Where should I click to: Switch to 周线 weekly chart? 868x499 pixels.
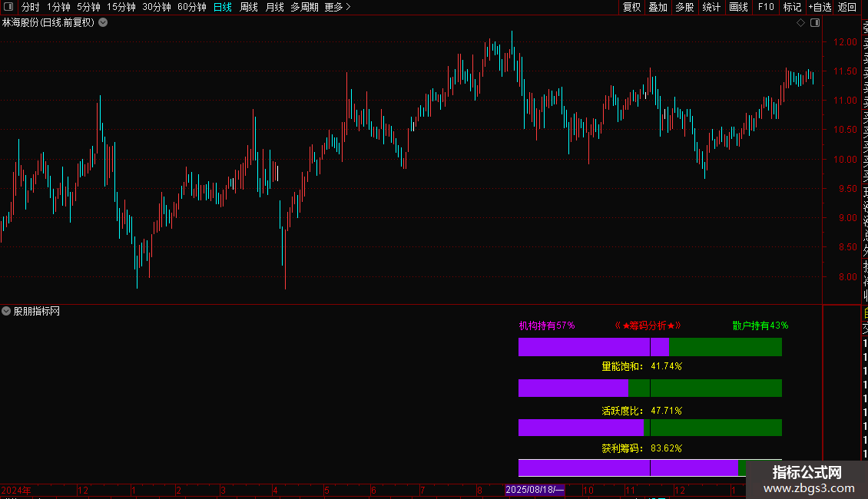(249, 7)
